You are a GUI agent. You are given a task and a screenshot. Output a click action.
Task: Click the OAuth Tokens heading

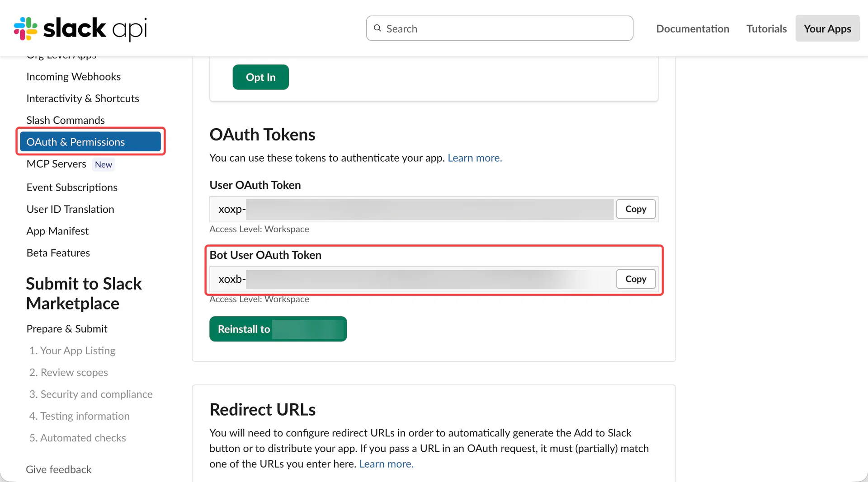262,135
